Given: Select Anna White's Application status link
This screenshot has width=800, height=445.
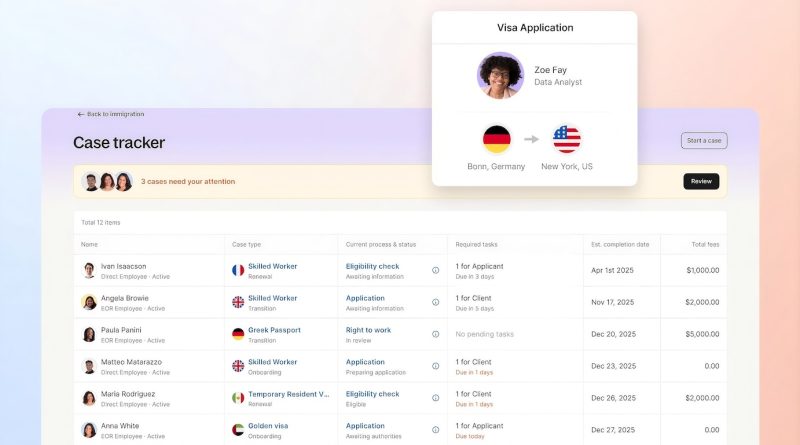Looking at the screenshot, I should [365, 426].
